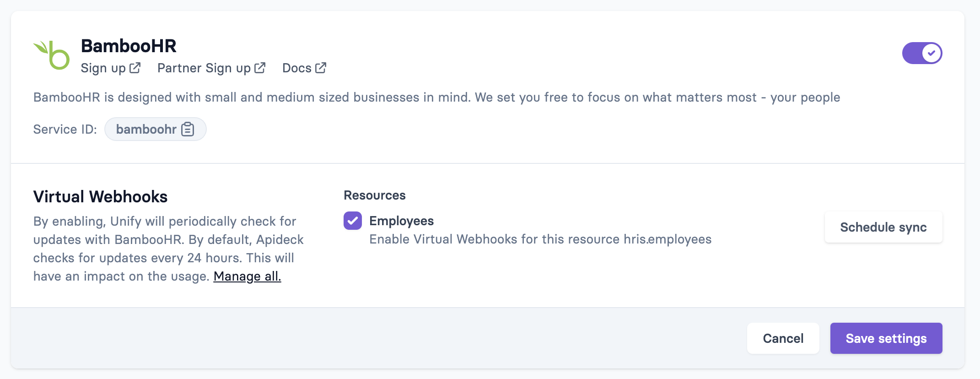Click the Cancel button
This screenshot has height=379, width=980.
[x=783, y=338]
